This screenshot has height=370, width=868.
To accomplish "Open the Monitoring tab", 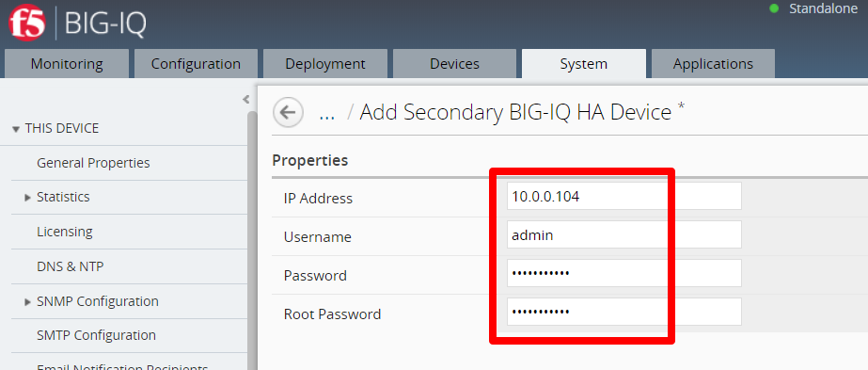I will pyautogui.click(x=67, y=64).
